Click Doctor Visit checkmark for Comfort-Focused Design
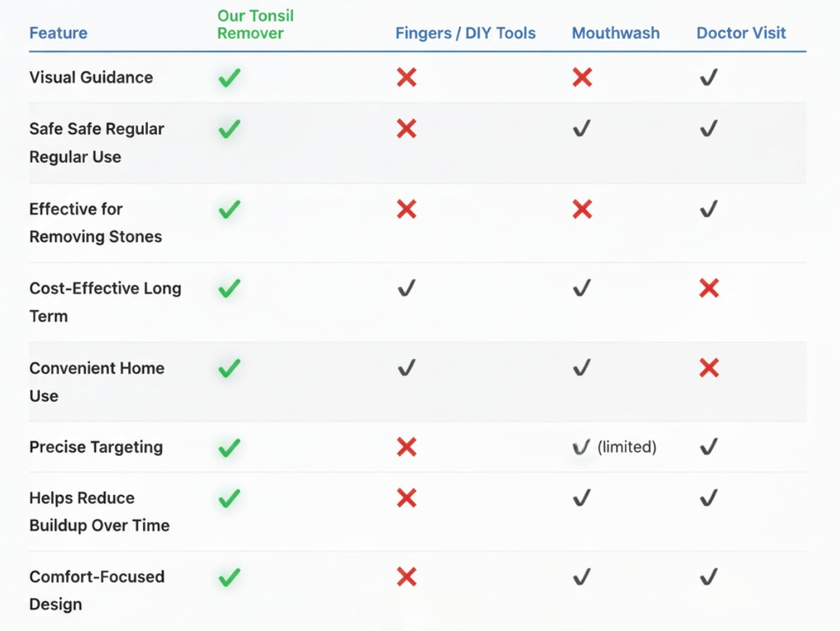 click(709, 577)
